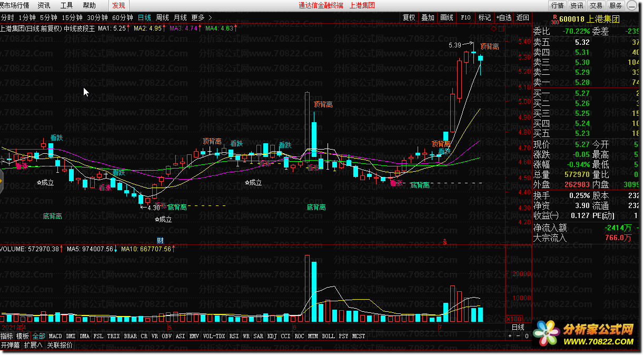644x355 pixels.
Task: Select the ROC indicator tab
Action: [300, 336]
